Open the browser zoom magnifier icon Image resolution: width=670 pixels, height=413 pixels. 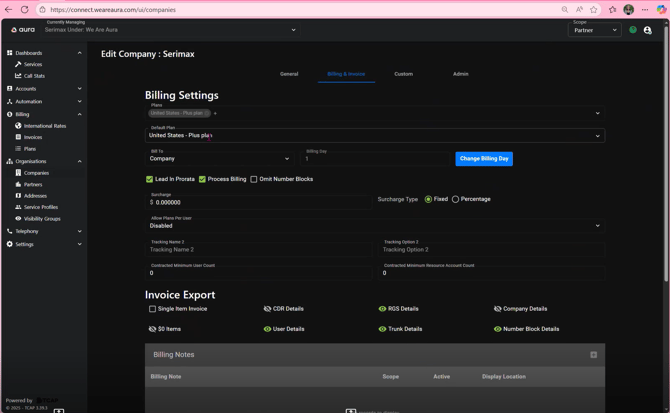pyautogui.click(x=565, y=9)
